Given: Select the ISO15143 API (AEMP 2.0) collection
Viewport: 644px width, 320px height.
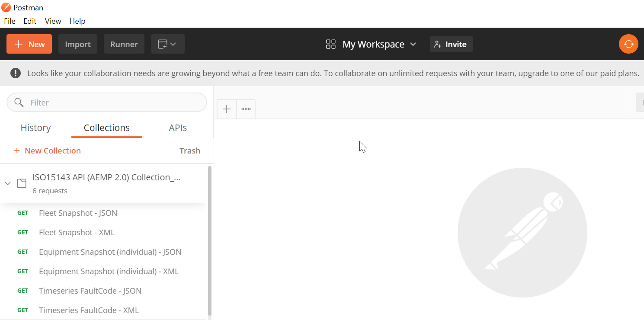Looking at the screenshot, I should 103,183.
